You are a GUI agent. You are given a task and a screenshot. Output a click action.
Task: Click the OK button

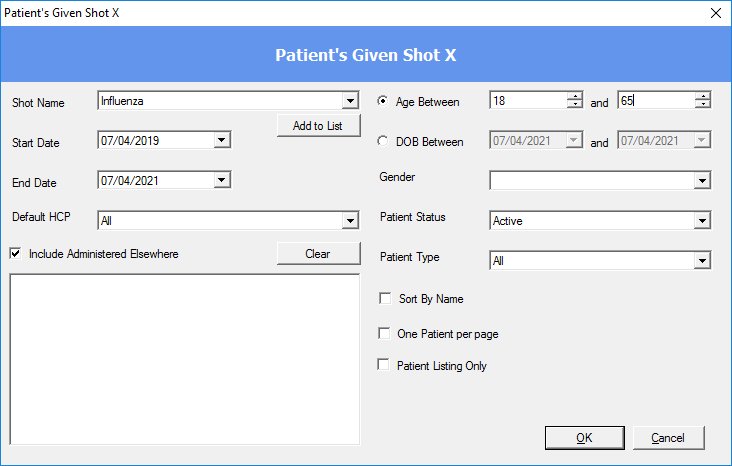click(x=584, y=438)
